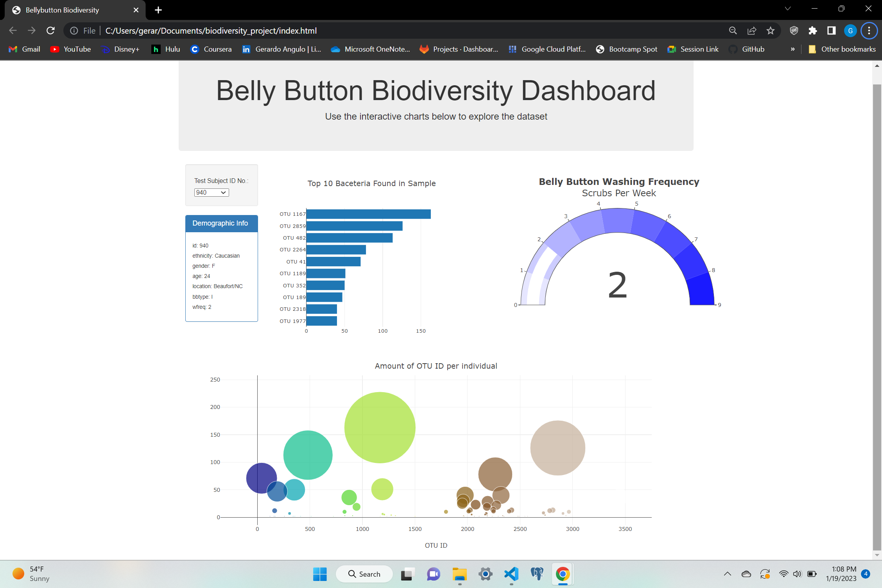Open the Test Subject ID dropdown showing 940

212,192
